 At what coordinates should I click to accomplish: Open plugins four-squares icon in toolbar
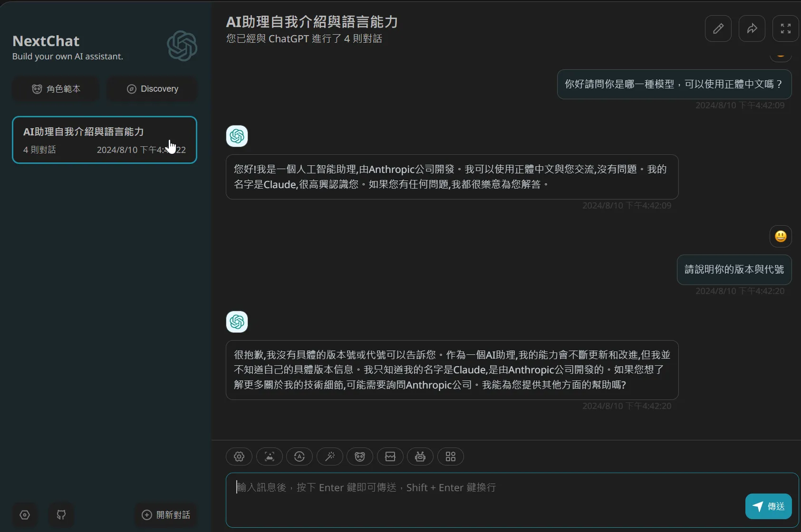click(451, 456)
